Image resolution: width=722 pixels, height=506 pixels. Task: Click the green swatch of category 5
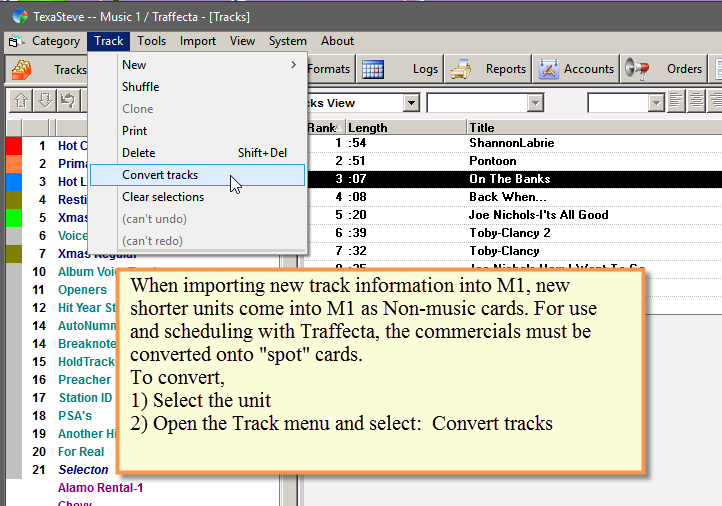click(14, 218)
